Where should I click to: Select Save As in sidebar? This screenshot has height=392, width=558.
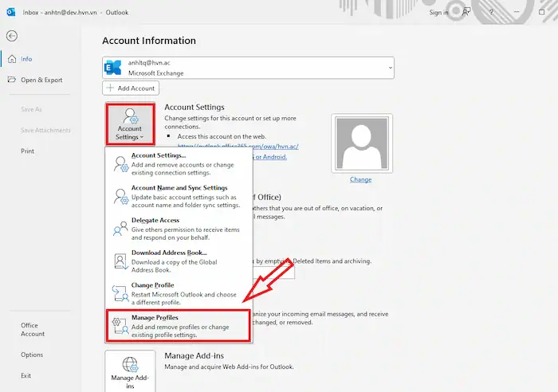[x=31, y=109]
